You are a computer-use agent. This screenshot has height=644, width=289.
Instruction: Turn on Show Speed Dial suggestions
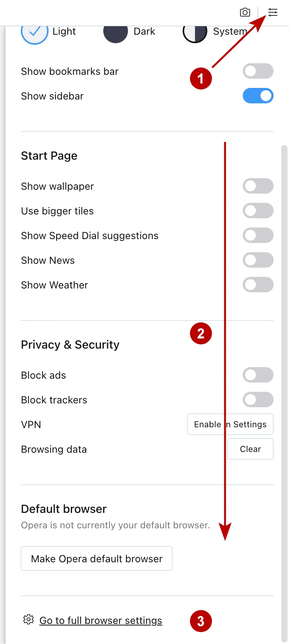click(258, 235)
